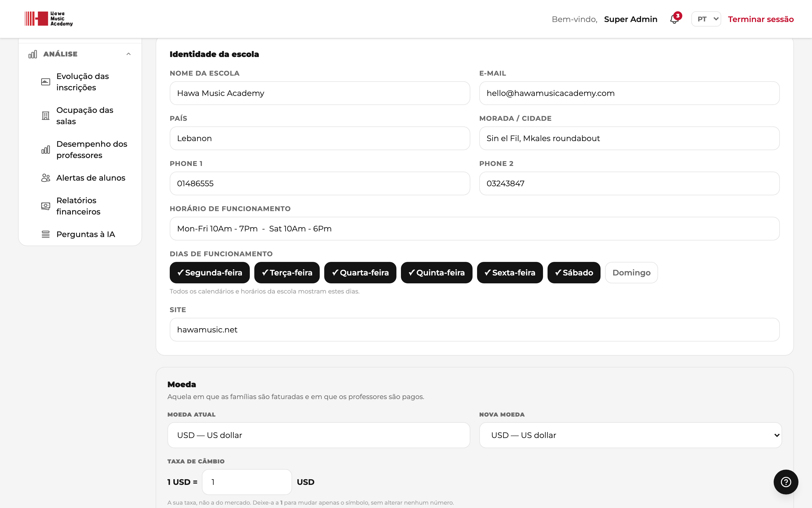Focus the País field

320,138
